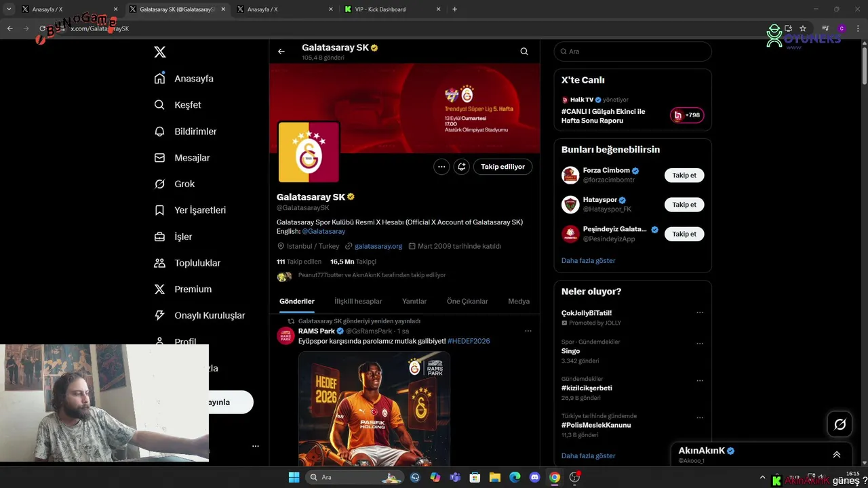Viewport: 868px width, 488px height.
Task: Open the ÇokJollyBiTatil! promoted trend
Action: coord(587,313)
